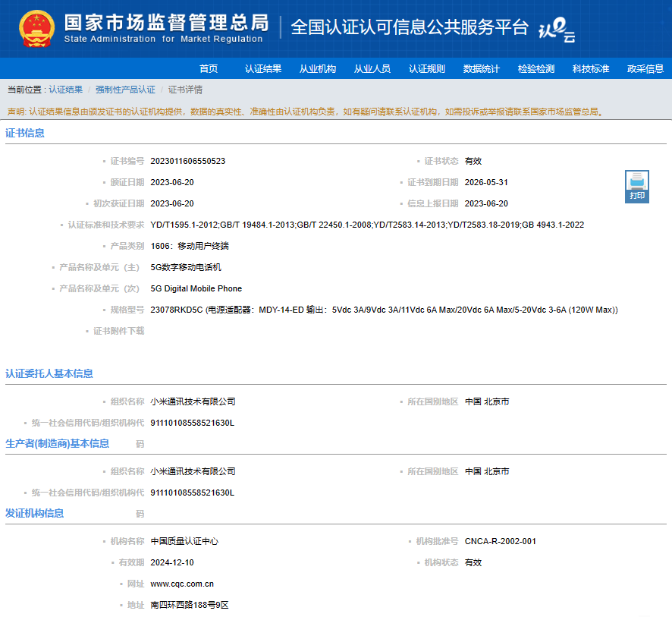Open the 认证规则 navigation item
The image size is (672, 617).
[x=427, y=68]
